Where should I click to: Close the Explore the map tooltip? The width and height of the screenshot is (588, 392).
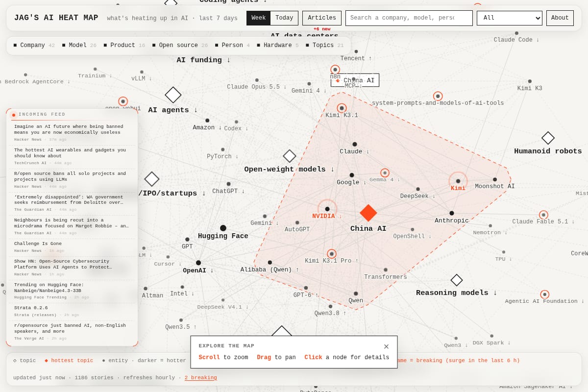click(386, 346)
